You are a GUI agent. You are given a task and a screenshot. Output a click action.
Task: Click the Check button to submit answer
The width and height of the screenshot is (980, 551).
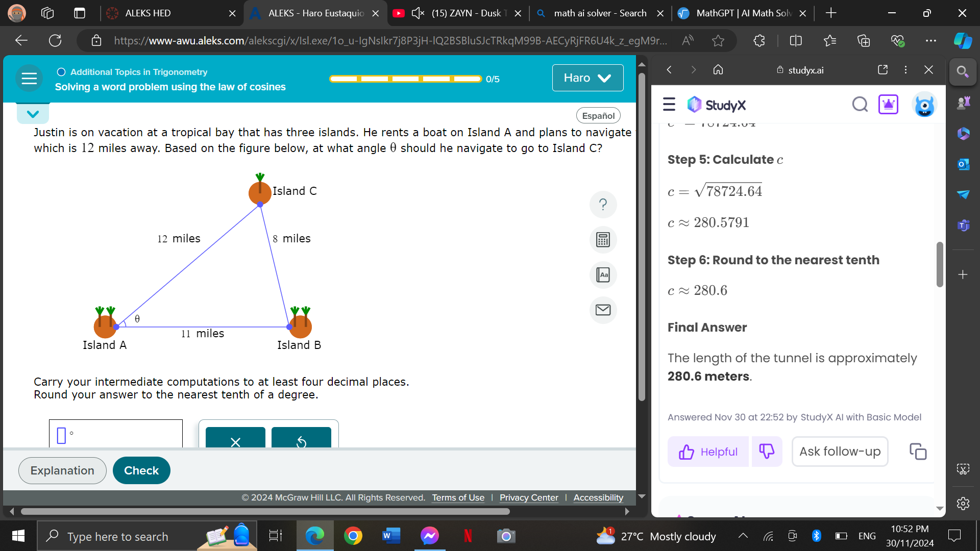(x=141, y=470)
